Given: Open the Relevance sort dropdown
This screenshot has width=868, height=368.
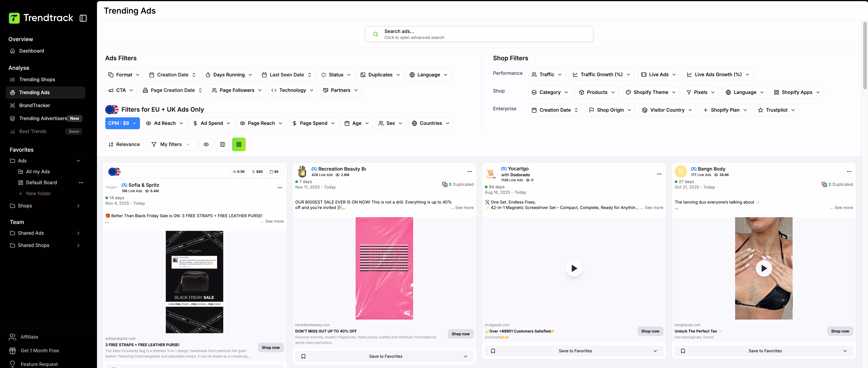Looking at the screenshot, I should pyautogui.click(x=124, y=144).
